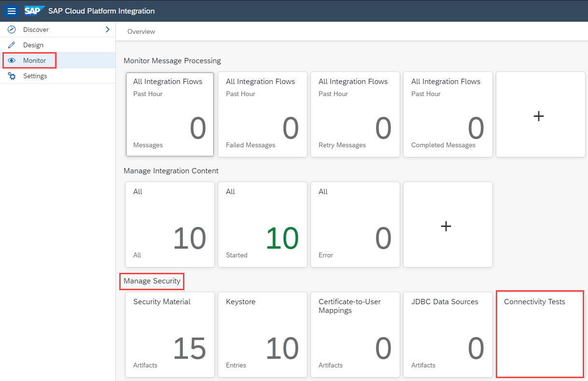Open the Completed Messages tile
Viewport: 588px width, 381px height.
click(448, 115)
